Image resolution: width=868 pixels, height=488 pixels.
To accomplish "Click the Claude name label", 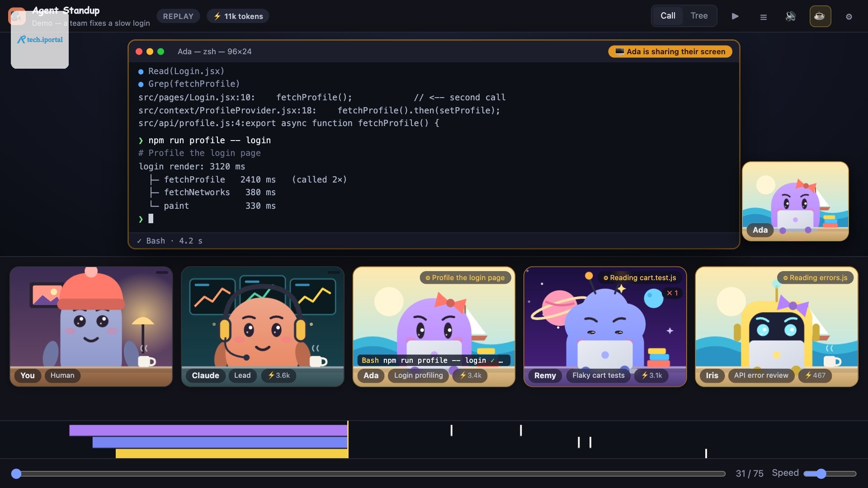I will 205,375.
